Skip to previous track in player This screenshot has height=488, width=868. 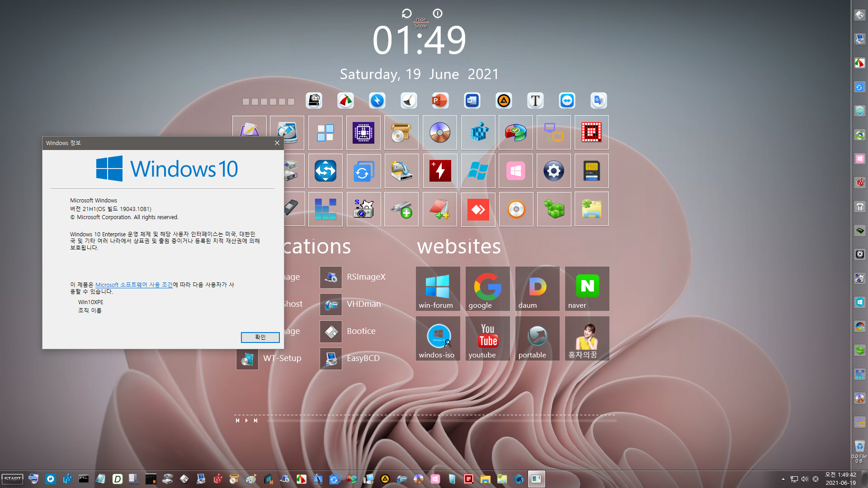(237, 421)
